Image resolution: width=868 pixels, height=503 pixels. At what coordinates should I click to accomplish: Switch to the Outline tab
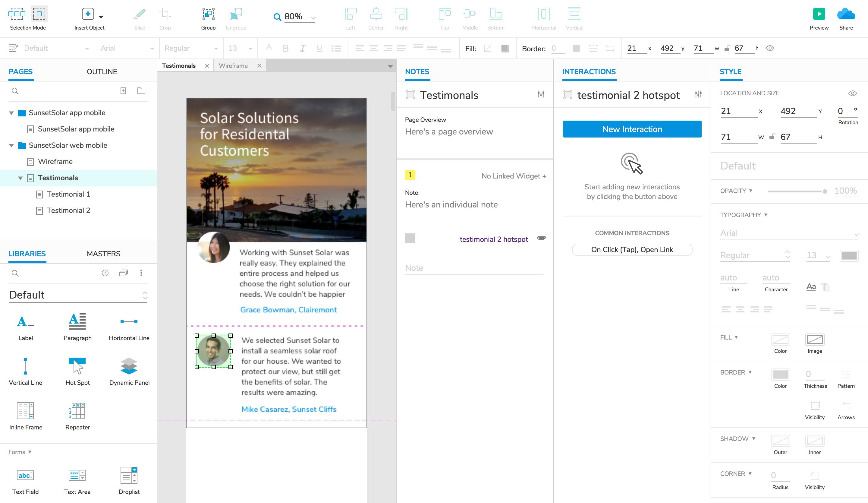click(102, 72)
